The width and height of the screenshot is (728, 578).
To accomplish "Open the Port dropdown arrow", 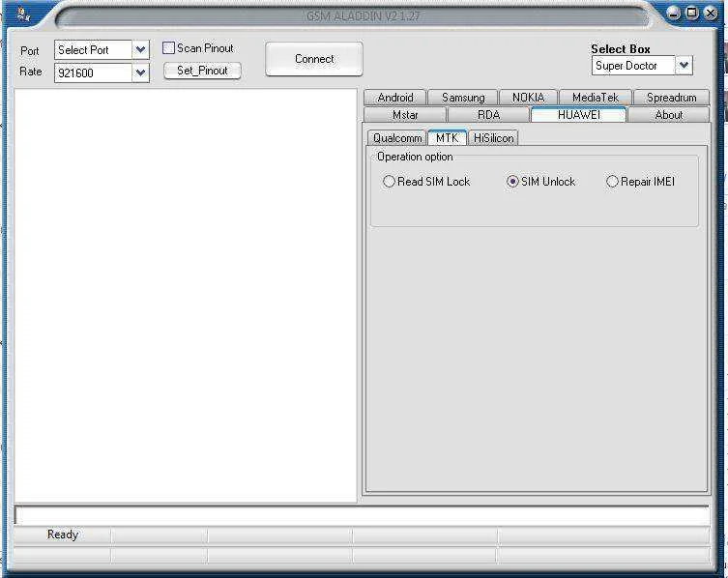I will point(140,49).
